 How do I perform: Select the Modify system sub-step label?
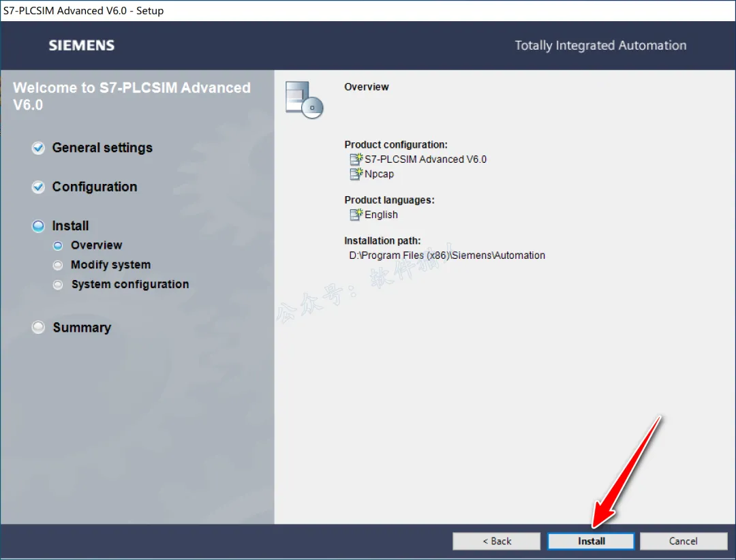point(111,265)
